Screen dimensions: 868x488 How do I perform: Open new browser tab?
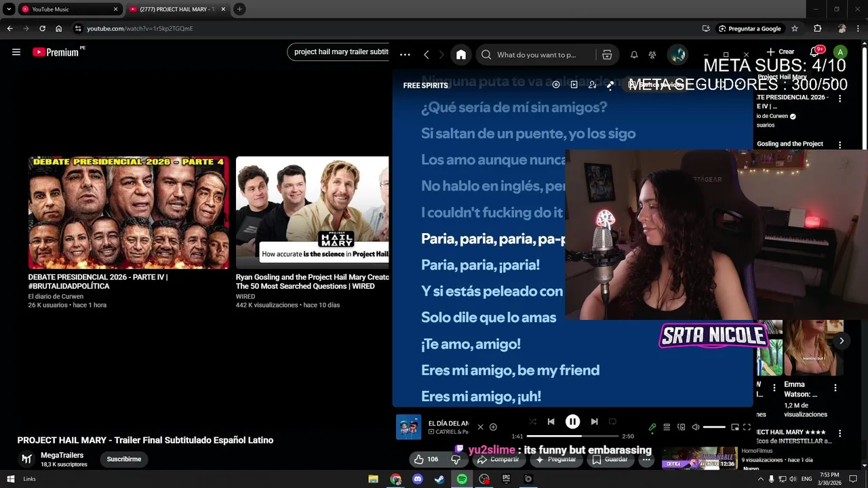239,9
